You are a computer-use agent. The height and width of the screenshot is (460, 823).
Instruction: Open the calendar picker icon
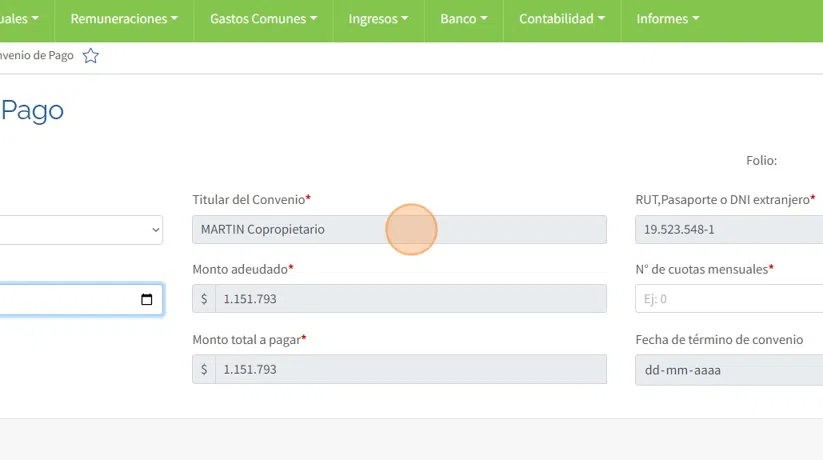click(x=147, y=300)
